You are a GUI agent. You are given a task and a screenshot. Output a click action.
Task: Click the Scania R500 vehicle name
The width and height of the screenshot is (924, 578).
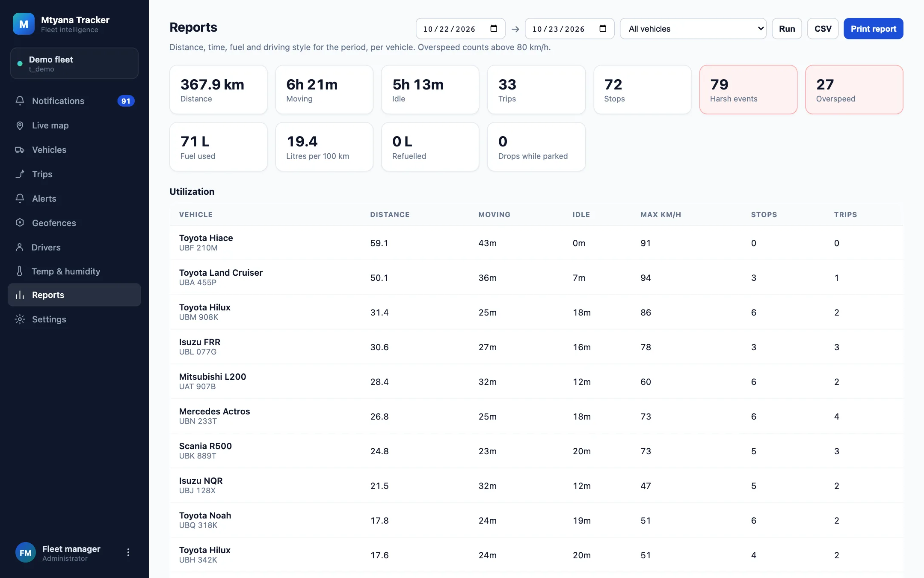pos(205,446)
